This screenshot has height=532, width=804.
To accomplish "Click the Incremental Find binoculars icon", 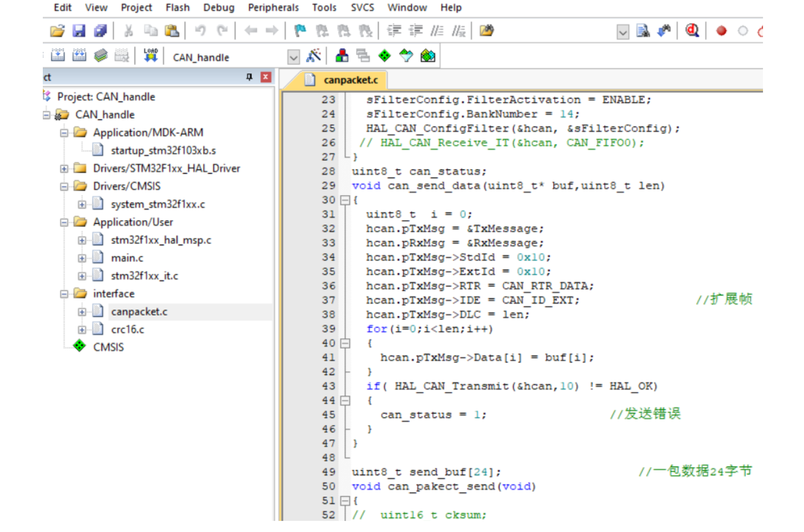I will [x=664, y=31].
